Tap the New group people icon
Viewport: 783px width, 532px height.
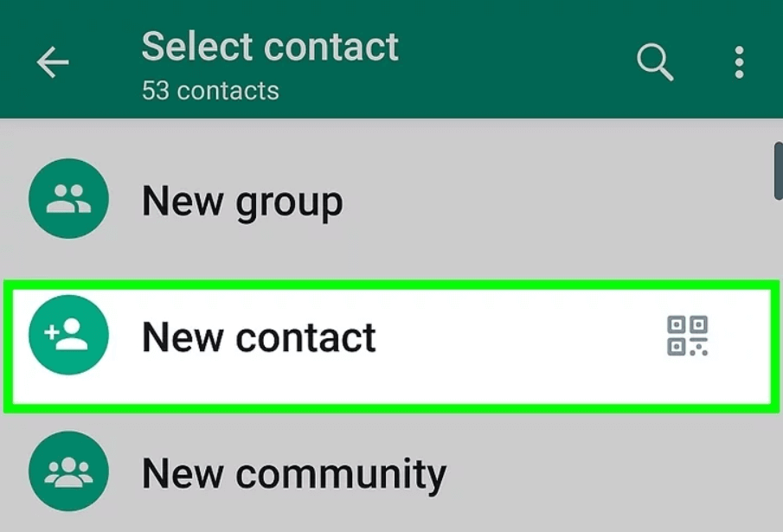69,199
